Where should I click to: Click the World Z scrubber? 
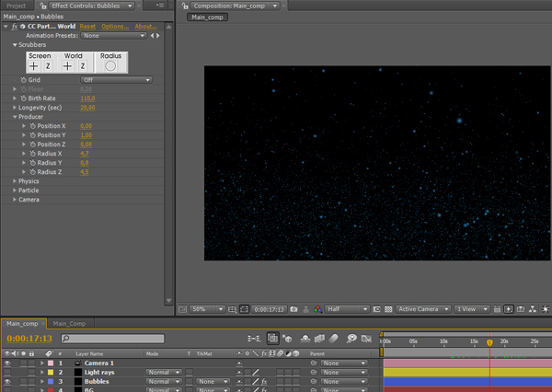[83, 66]
